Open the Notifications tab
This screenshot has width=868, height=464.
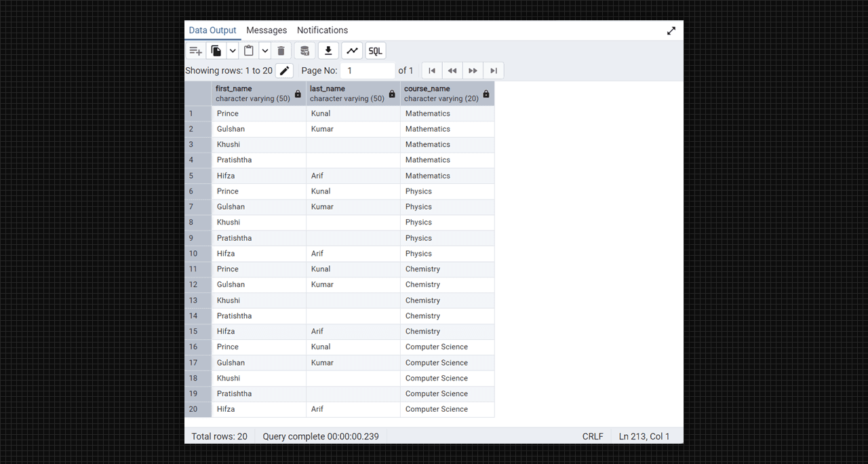(322, 31)
